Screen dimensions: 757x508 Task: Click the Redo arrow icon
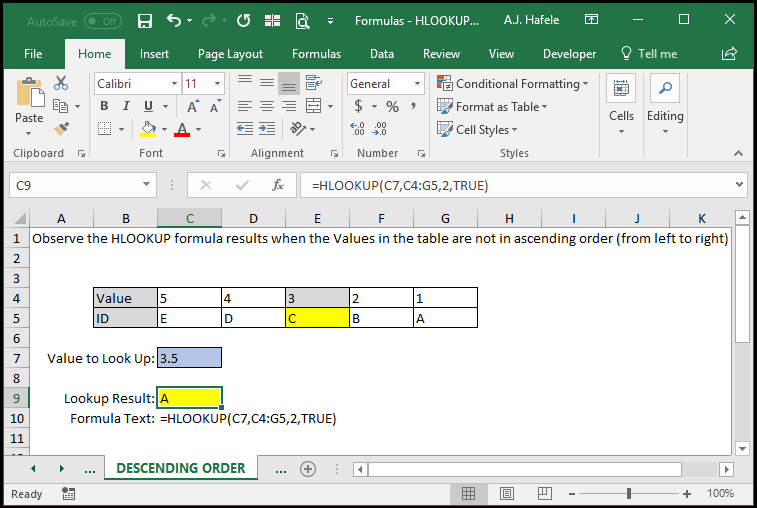(209, 20)
